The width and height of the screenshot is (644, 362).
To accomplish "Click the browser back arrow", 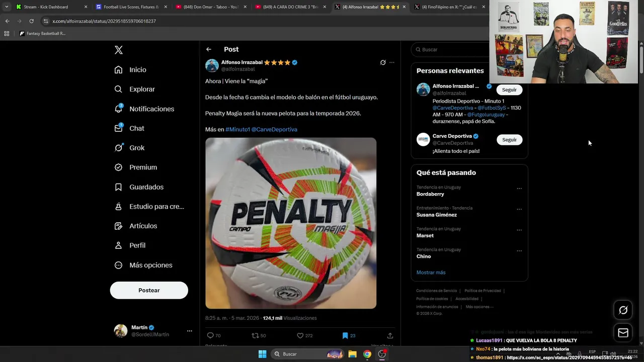I will point(7,21).
